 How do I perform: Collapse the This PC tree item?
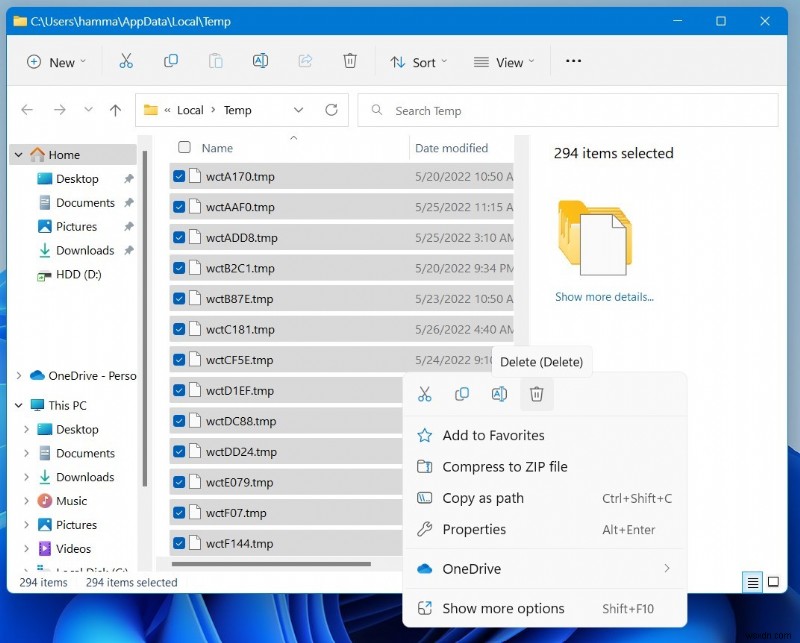18,405
